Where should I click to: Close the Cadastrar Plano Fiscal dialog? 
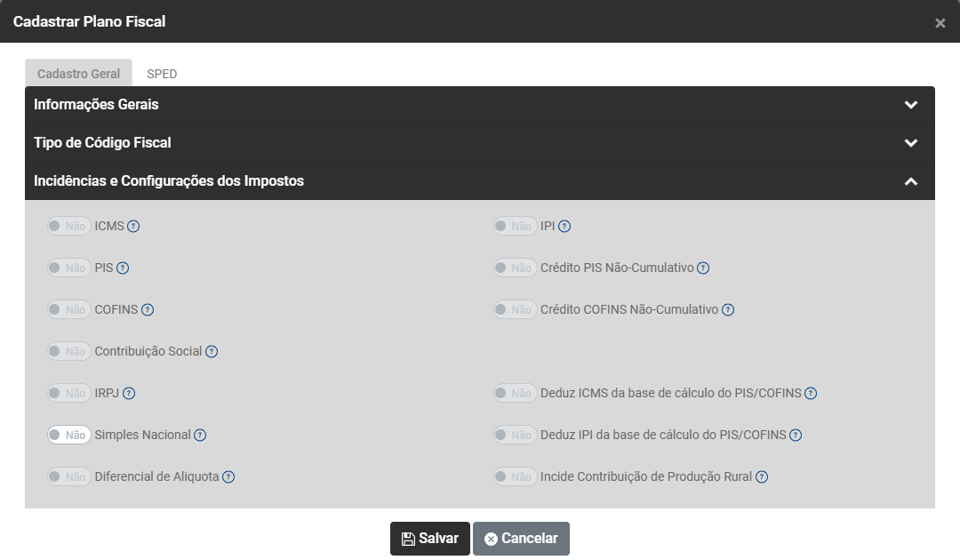(x=940, y=23)
